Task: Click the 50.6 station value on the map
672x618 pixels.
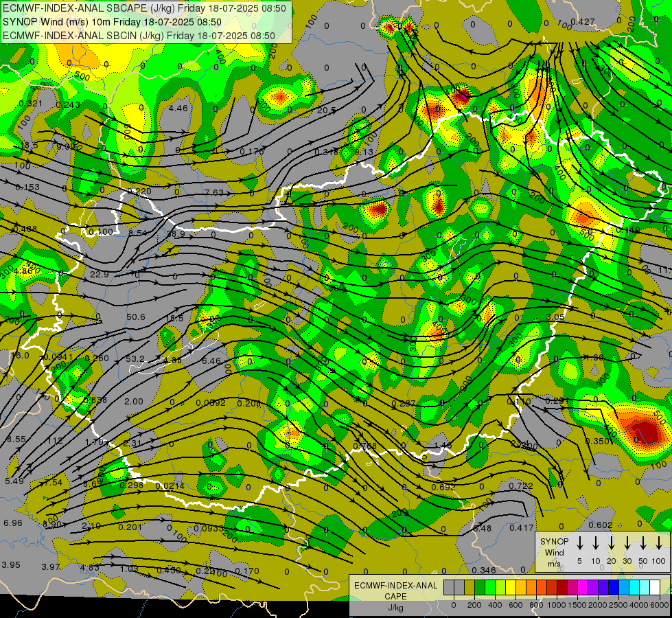Action: pos(136,317)
